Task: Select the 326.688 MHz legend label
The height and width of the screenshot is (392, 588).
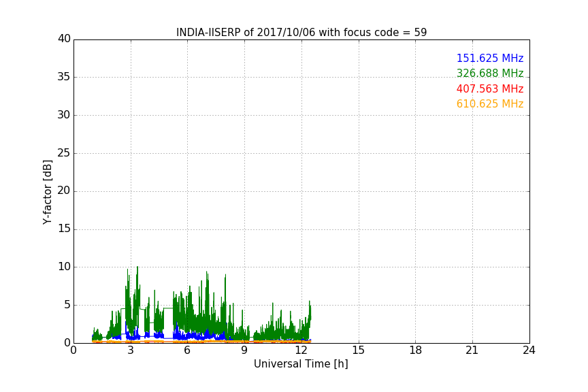Action: coord(490,73)
